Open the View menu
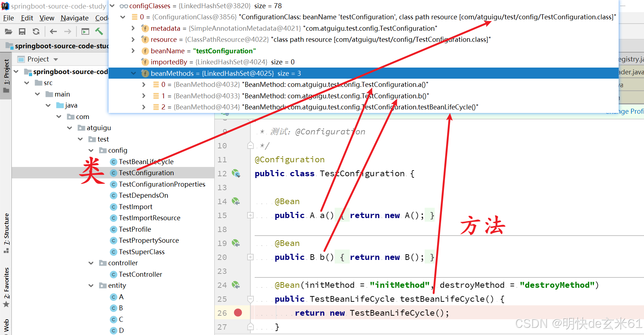Viewport: 644px width, 335px height. 47,18
